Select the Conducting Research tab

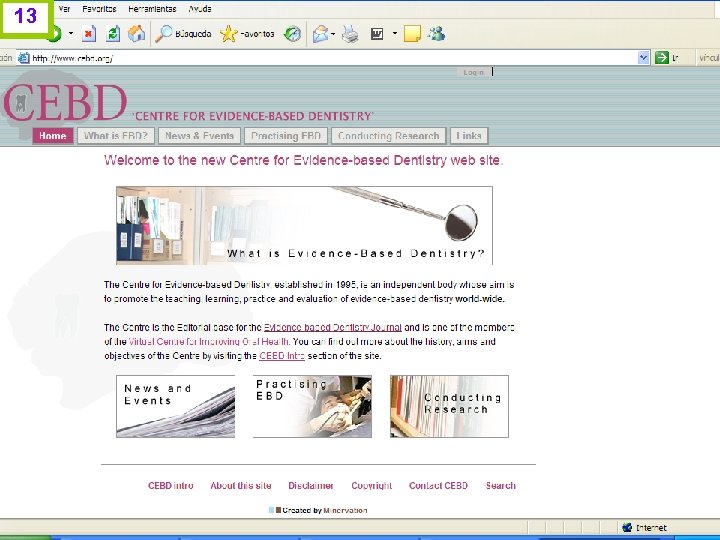pyautogui.click(x=388, y=136)
